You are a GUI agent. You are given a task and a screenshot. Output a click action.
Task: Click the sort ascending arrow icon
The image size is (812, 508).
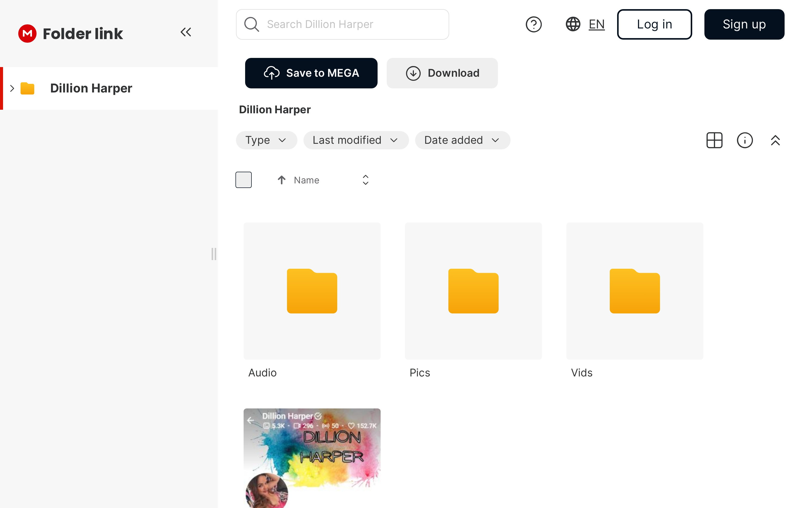pyautogui.click(x=281, y=180)
